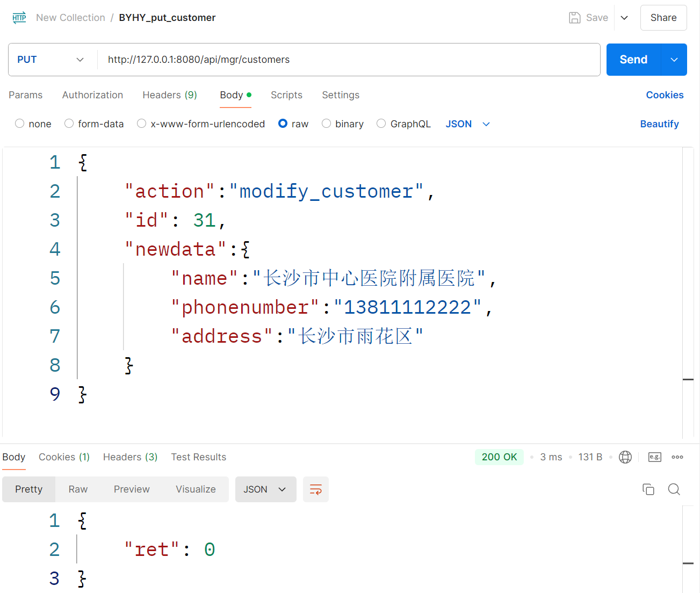Click the Save button label
This screenshot has width=700, height=593.
[597, 18]
